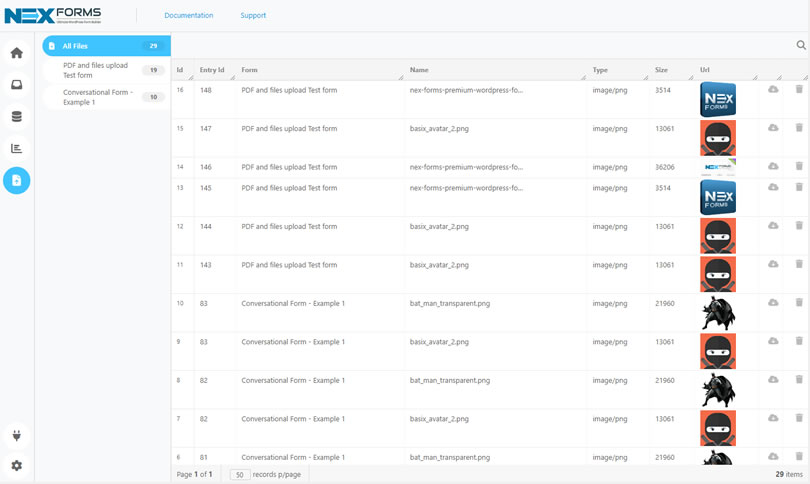Delete file row with entry 144
Image resolution: width=810 pixels, height=484 pixels.
click(x=799, y=226)
